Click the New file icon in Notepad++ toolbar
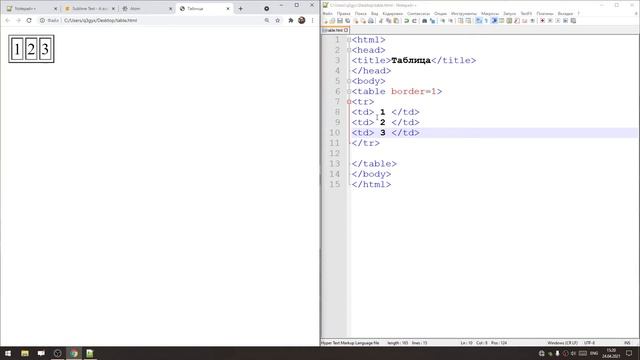This screenshot has width=640, height=360. point(325,21)
